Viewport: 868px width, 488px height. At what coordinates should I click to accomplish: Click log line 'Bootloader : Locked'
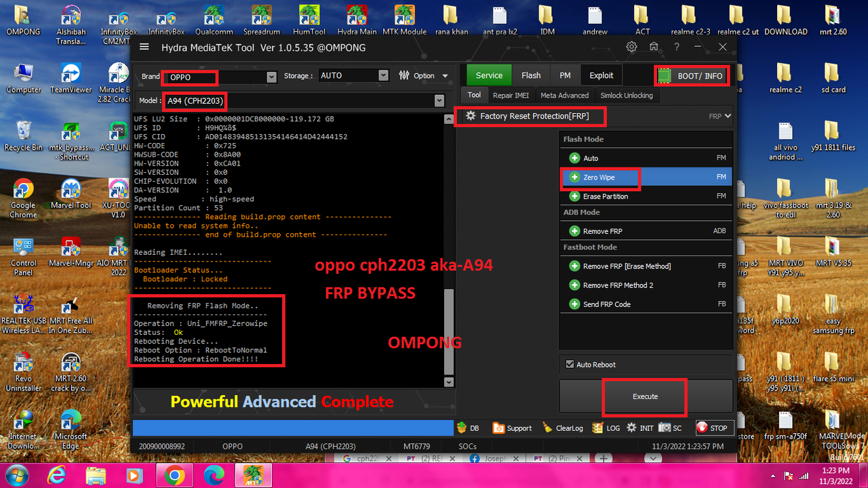(185, 279)
